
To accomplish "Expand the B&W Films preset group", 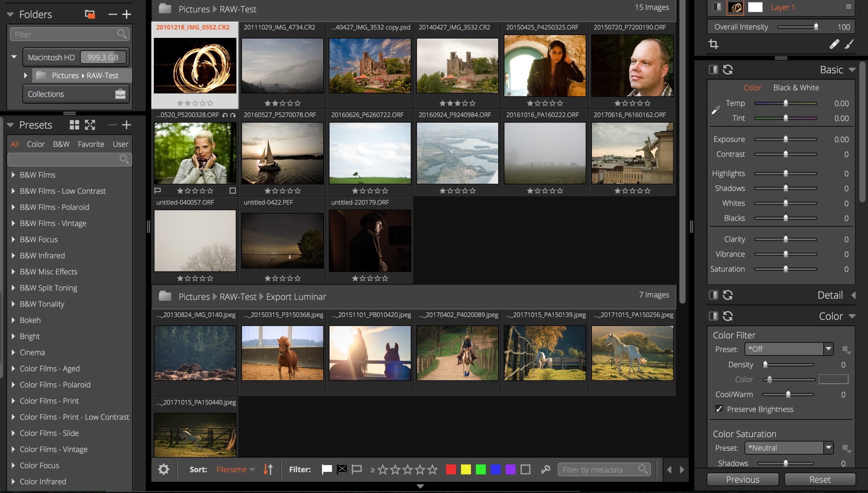I will (13, 175).
